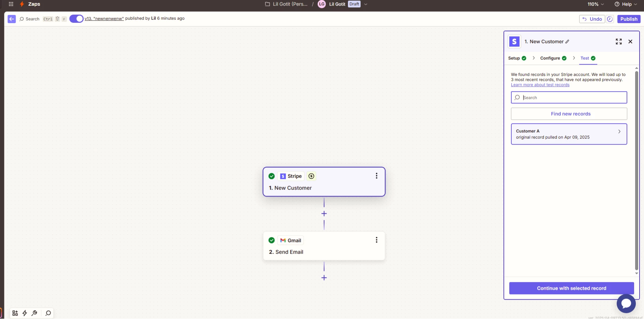Select the Gmail Send Email step card

(x=324, y=246)
